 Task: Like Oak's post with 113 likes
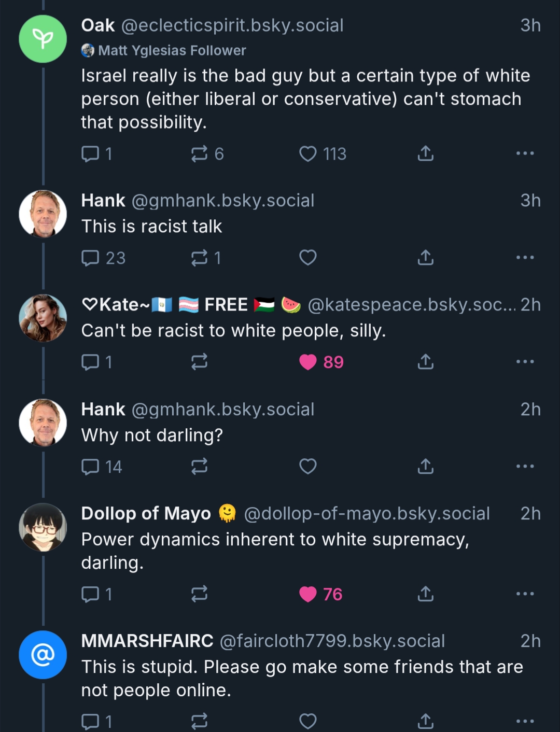[x=308, y=153]
